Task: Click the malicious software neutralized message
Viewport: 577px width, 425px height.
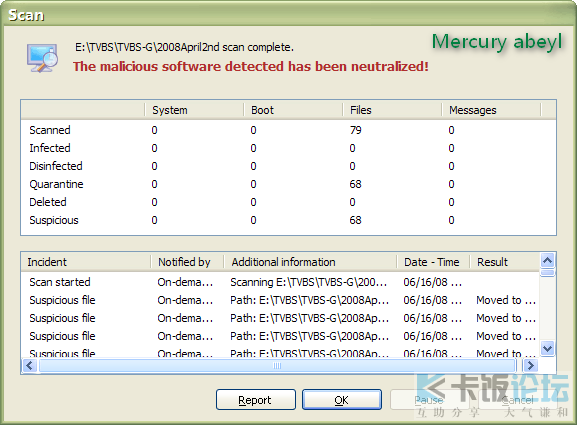Action: point(251,67)
